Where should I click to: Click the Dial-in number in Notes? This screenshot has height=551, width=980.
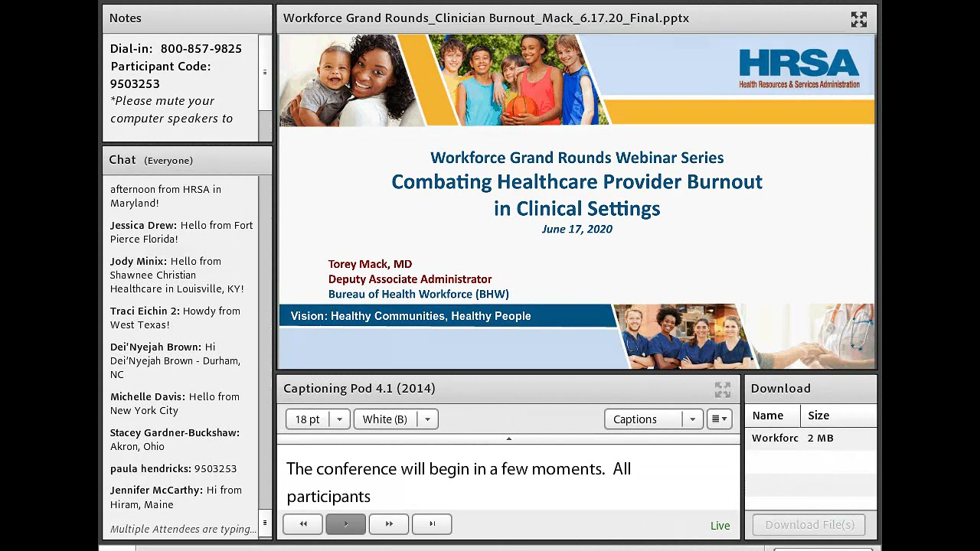(x=176, y=49)
